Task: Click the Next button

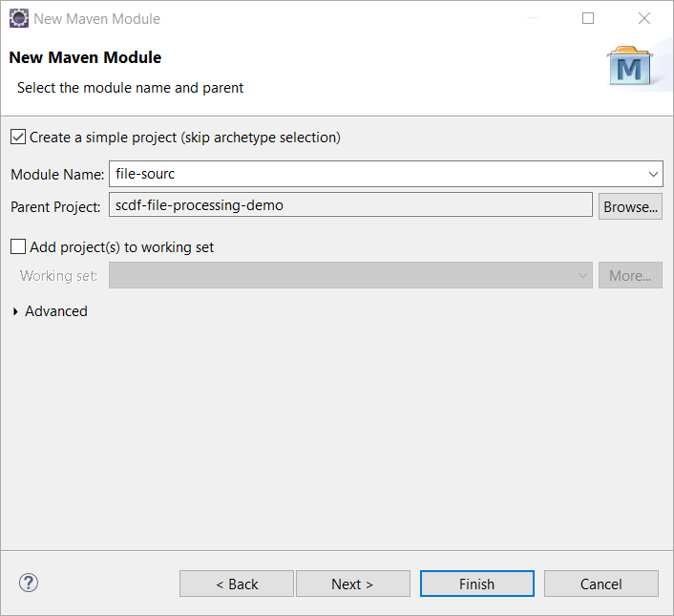Action: coord(352,584)
